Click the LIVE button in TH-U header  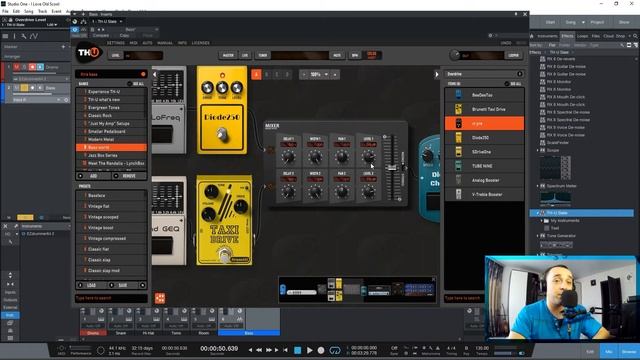(245, 55)
